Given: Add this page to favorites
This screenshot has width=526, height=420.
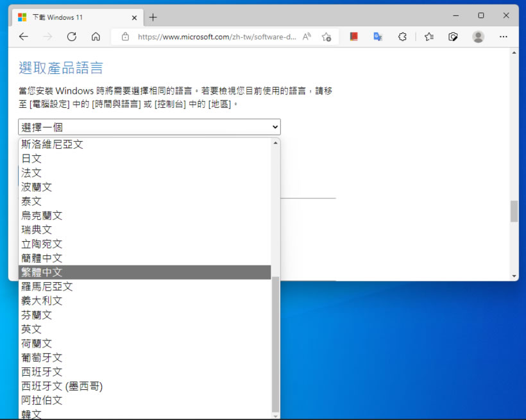Looking at the screenshot, I should 326,37.
